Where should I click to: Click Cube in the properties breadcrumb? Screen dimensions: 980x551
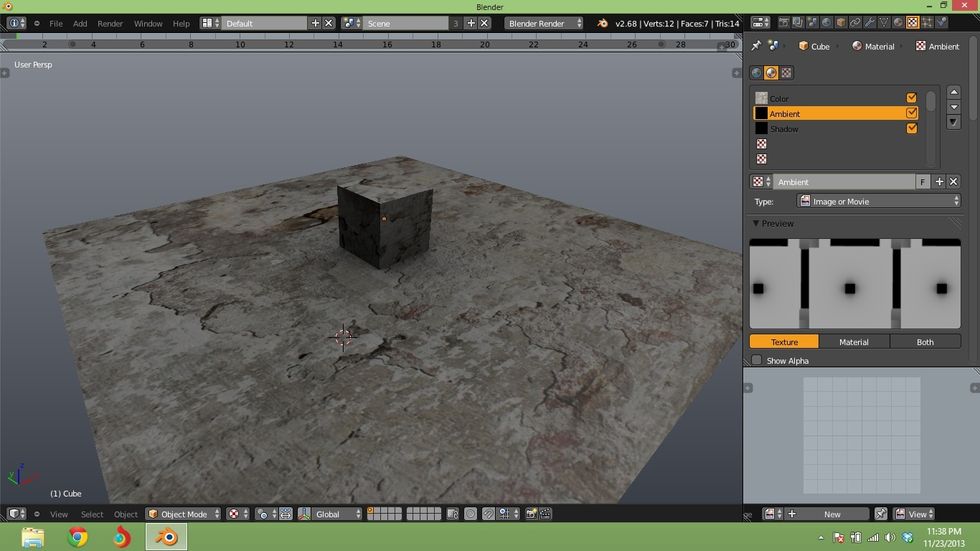(814, 46)
